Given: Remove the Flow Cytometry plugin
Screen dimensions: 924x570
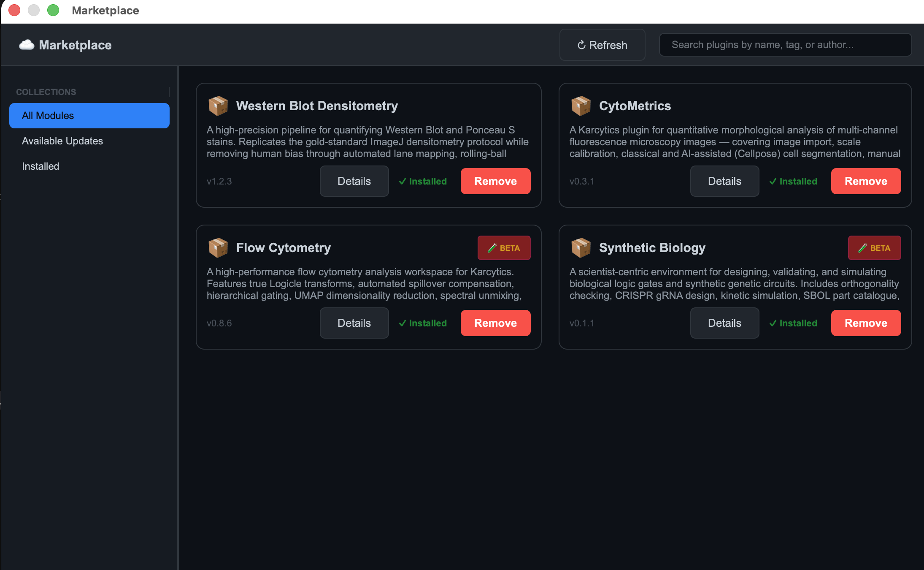Looking at the screenshot, I should pos(495,323).
